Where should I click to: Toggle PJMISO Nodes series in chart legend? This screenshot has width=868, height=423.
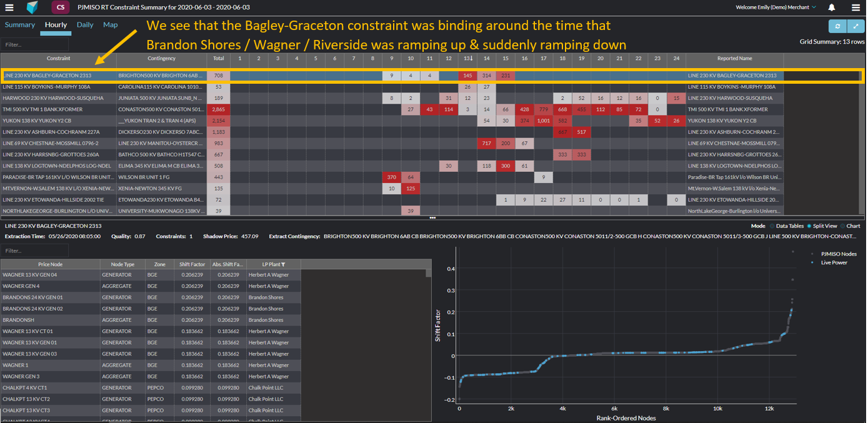coord(840,254)
